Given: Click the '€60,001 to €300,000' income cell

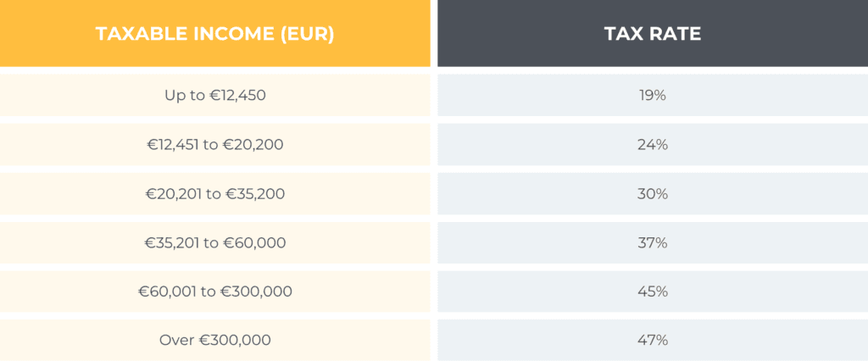Looking at the screenshot, I should pyautogui.click(x=214, y=292).
